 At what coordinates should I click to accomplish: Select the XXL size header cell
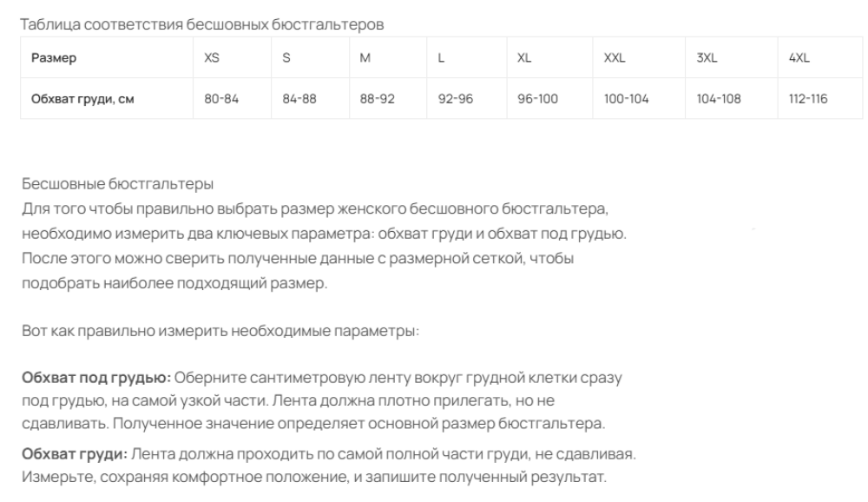[x=639, y=57]
